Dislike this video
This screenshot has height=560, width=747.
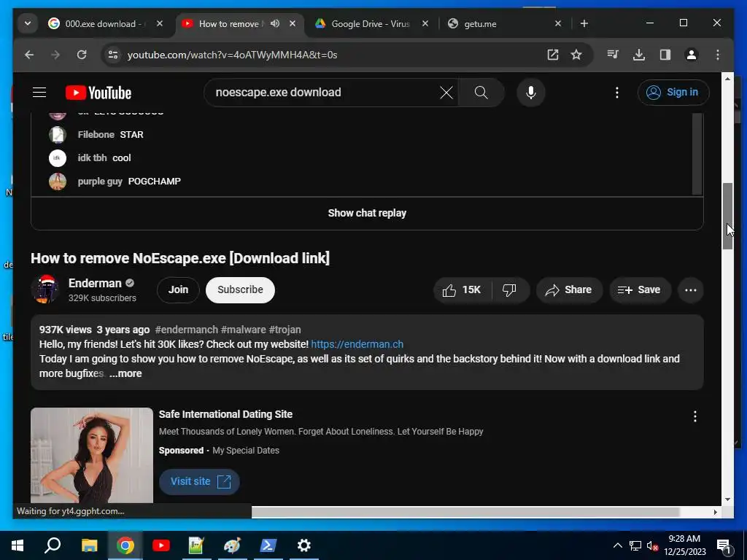[x=510, y=289]
